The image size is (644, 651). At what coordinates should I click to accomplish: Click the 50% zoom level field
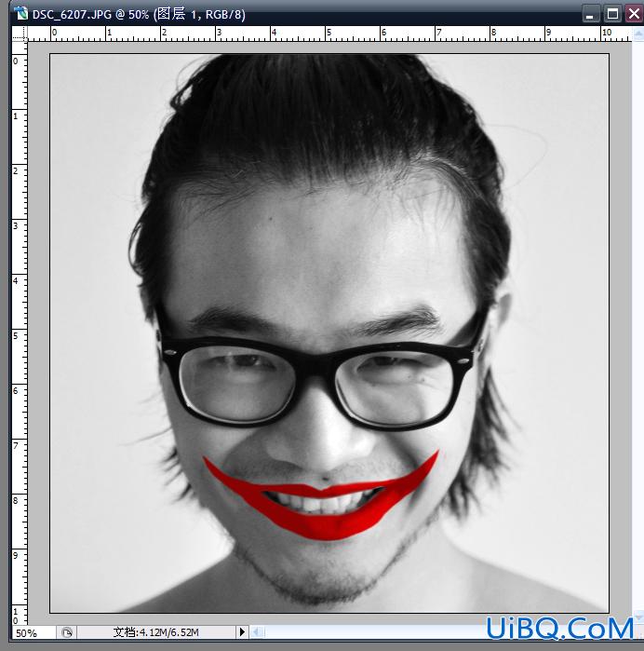coord(34,632)
